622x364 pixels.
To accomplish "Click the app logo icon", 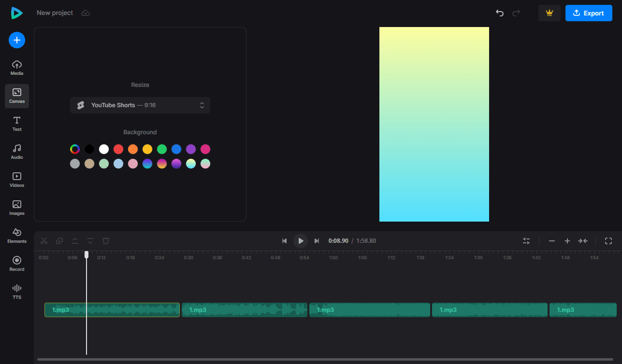I will pos(17,13).
